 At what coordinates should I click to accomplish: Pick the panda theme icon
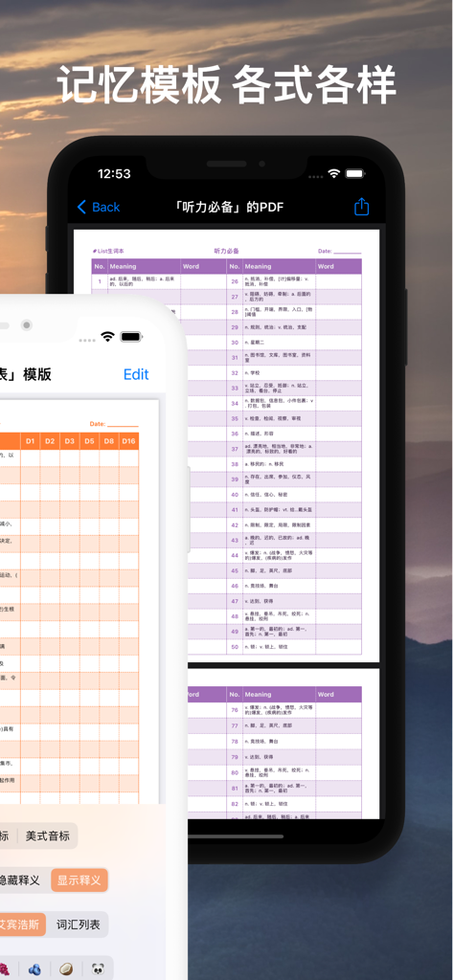point(99,969)
